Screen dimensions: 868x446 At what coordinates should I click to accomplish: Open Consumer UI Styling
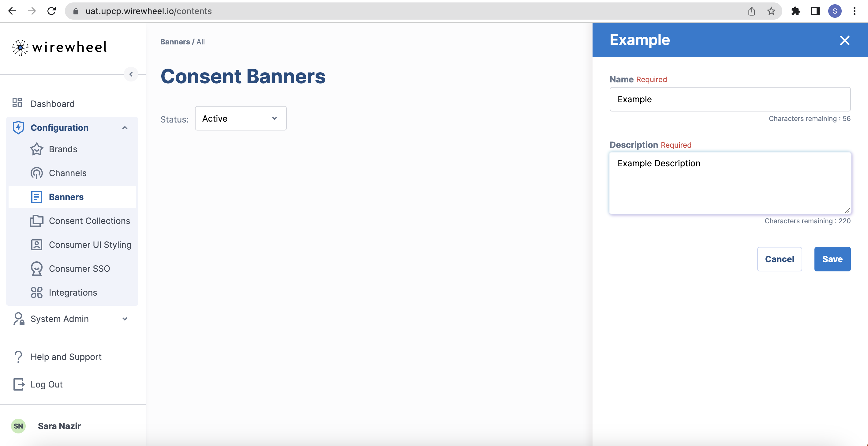pos(90,245)
